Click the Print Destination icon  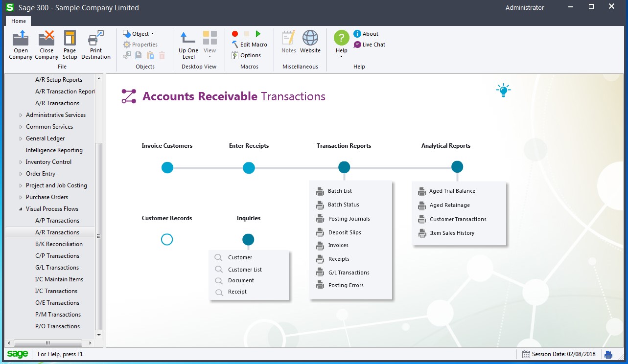click(x=96, y=39)
